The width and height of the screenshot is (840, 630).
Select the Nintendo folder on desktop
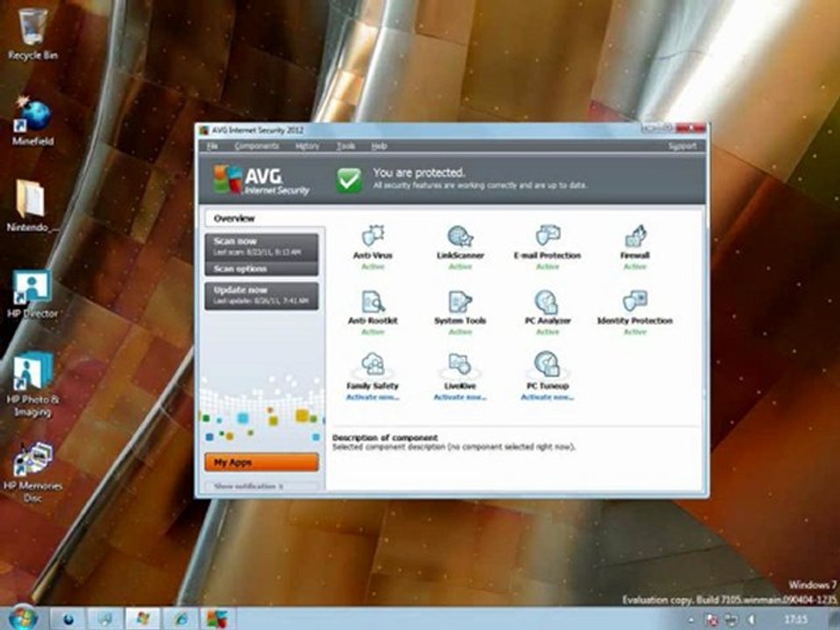tap(31, 206)
